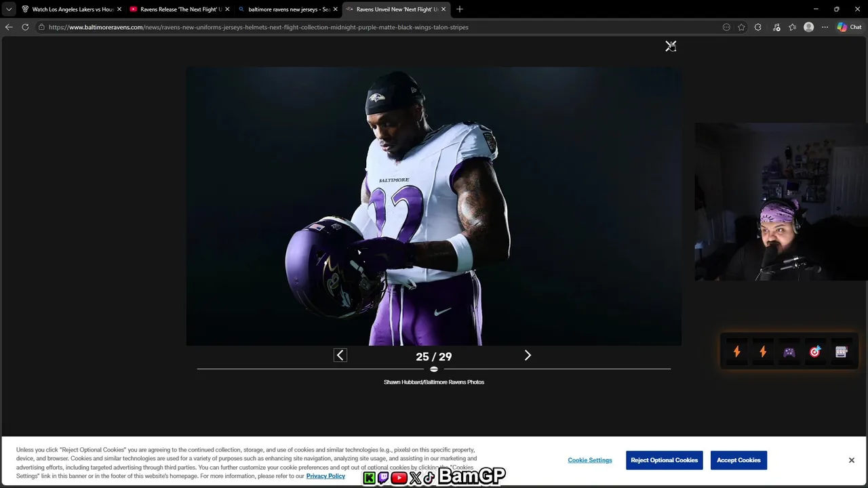
Task: Close the photo gallery overlay
Action: [x=671, y=46]
